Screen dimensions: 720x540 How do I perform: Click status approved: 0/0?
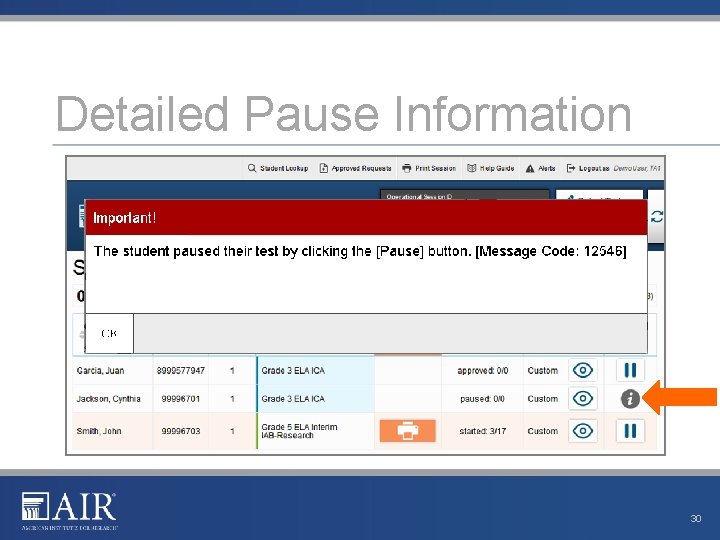[483, 371]
